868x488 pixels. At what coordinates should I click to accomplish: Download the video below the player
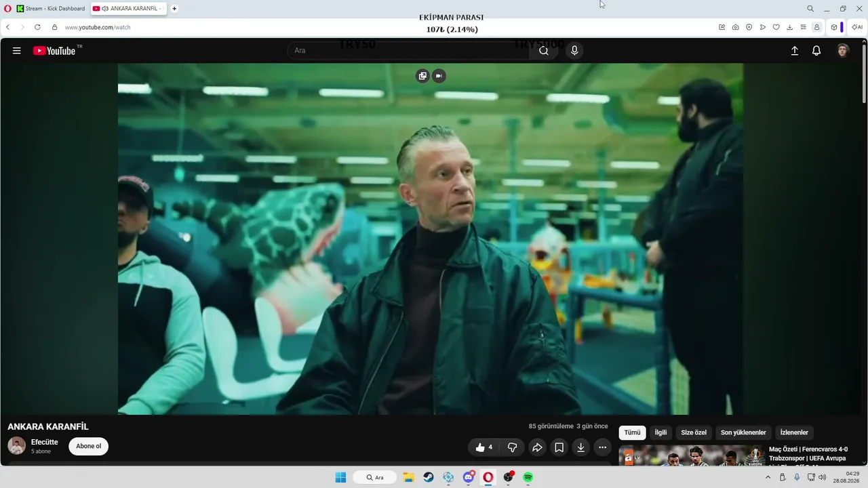(580, 447)
